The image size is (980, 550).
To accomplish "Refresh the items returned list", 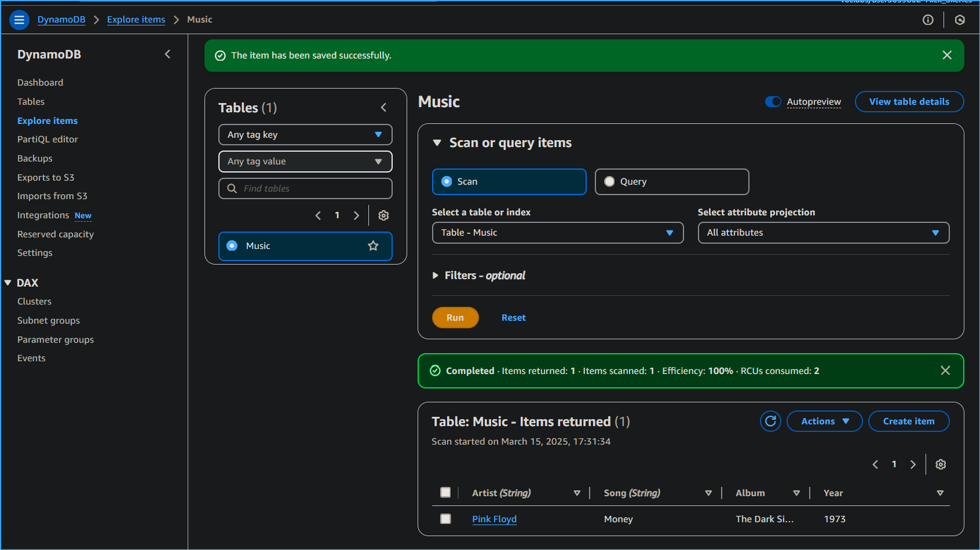I will 770,421.
